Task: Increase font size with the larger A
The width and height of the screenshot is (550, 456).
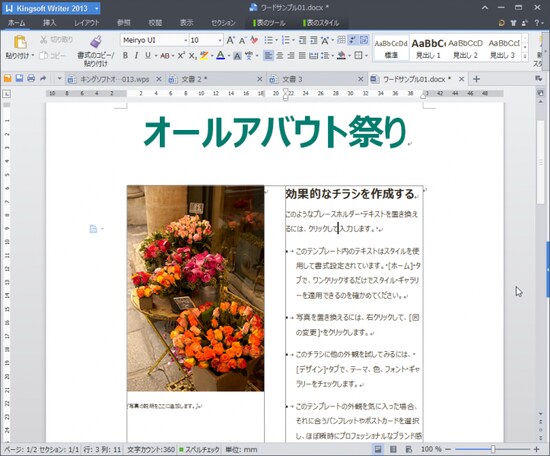Action: pos(230,40)
